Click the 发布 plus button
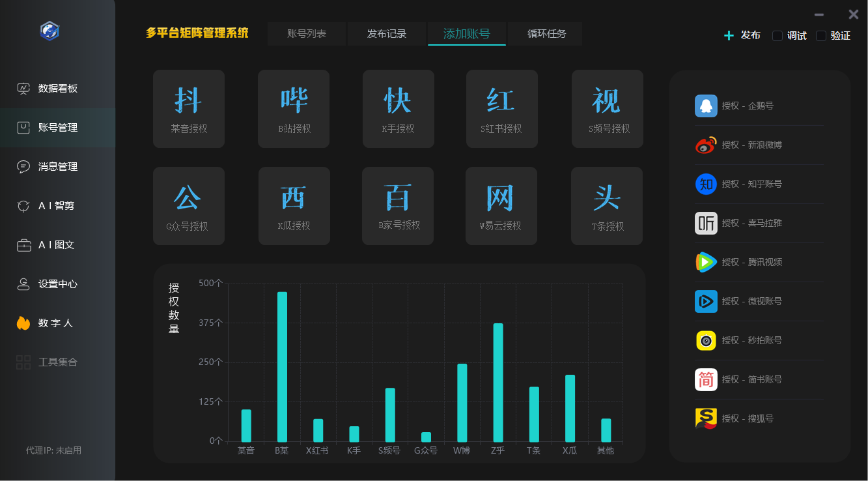868x481 pixels. [x=742, y=36]
